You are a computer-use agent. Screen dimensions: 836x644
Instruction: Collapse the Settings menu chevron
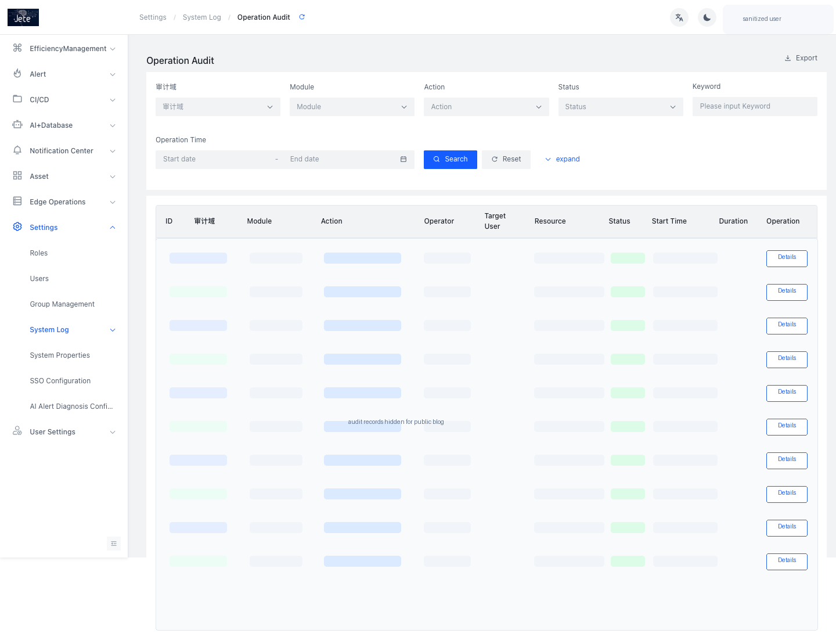(113, 228)
